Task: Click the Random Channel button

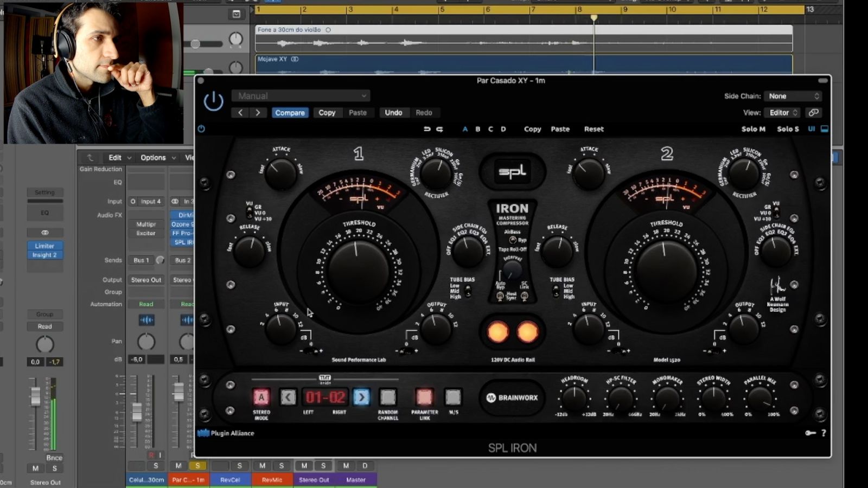Action: tap(388, 397)
